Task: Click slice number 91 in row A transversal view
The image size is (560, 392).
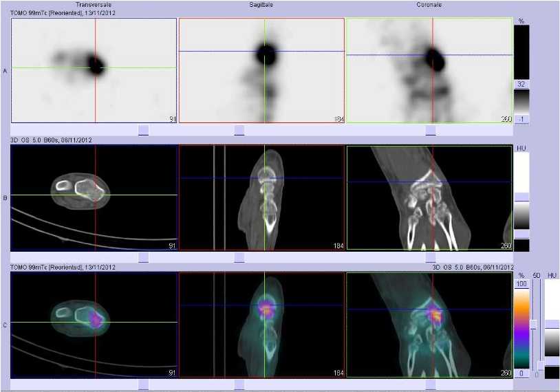Action: coord(173,119)
